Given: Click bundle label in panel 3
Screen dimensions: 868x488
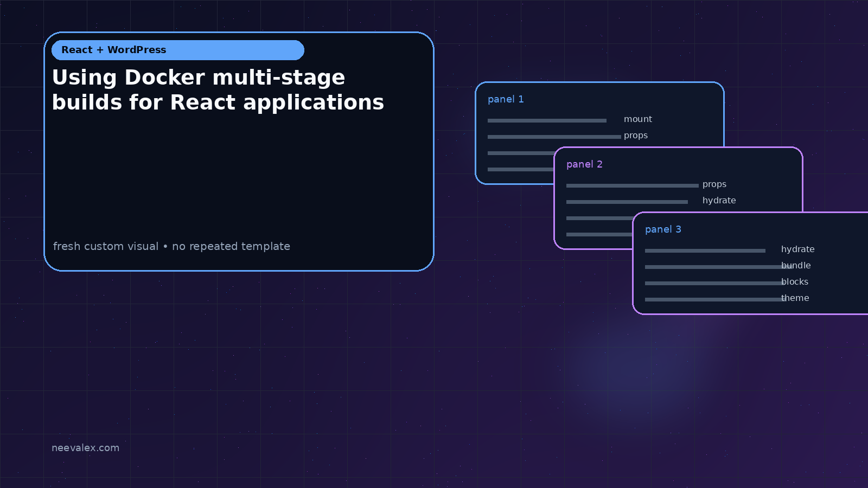Looking at the screenshot, I should [796, 266].
